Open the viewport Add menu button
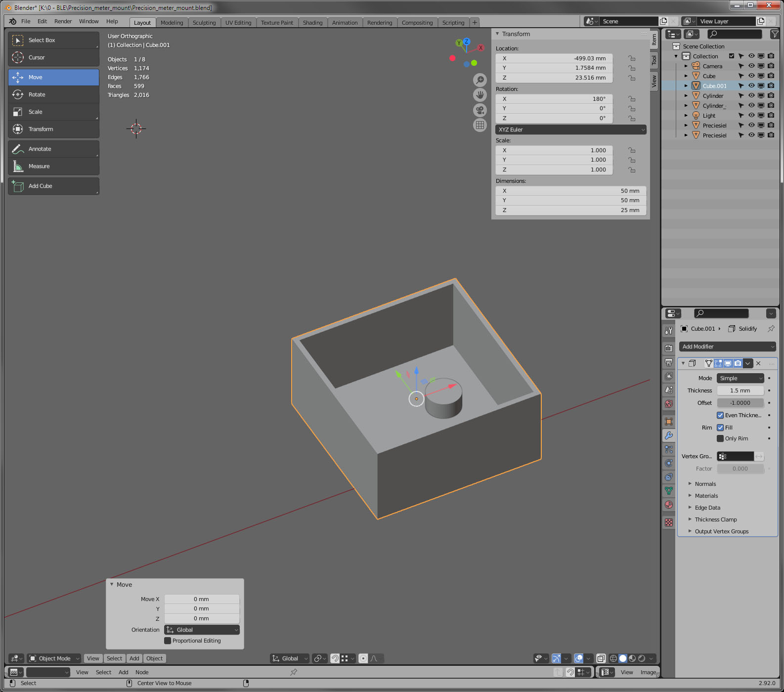 [134, 658]
